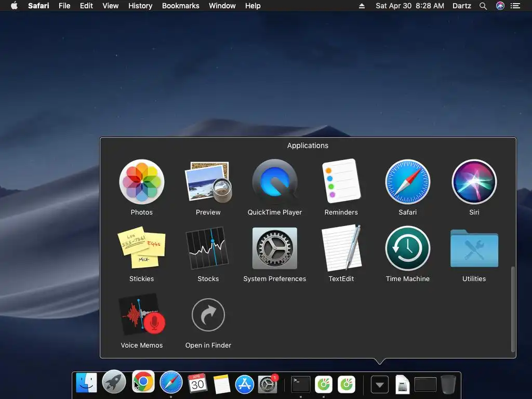
Task: Open Spotlight search from the menu bar
Action: click(x=483, y=6)
